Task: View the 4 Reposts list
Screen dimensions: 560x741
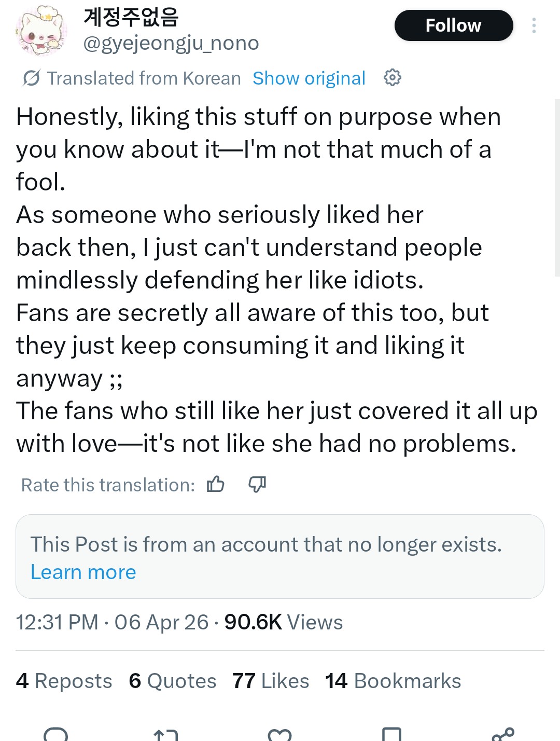Action: click(64, 681)
